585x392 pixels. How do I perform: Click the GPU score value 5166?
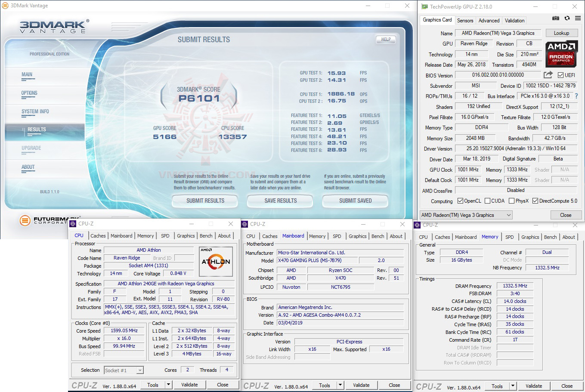[x=165, y=137]
